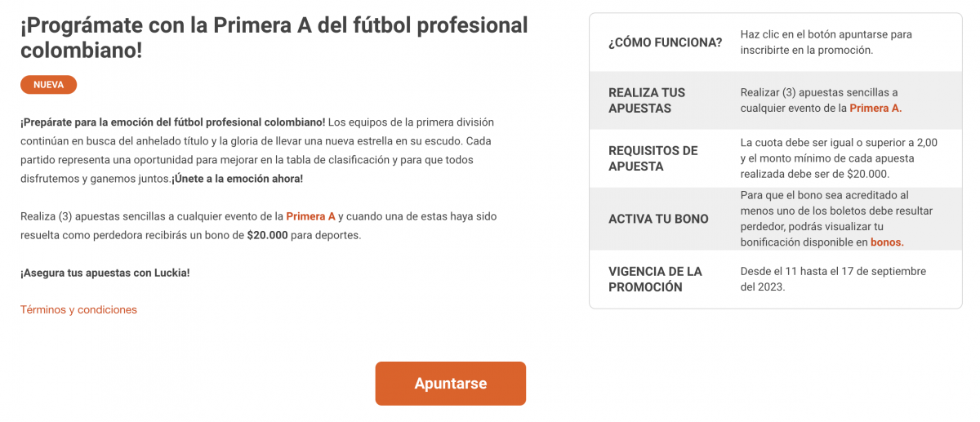Select the ¿CÓMO FUNCIONA? row label

tap(665, 42)
